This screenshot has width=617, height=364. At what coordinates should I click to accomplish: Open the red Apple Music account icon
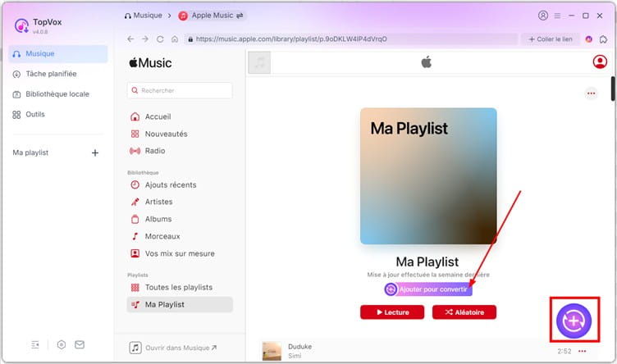tap(600, 61)
